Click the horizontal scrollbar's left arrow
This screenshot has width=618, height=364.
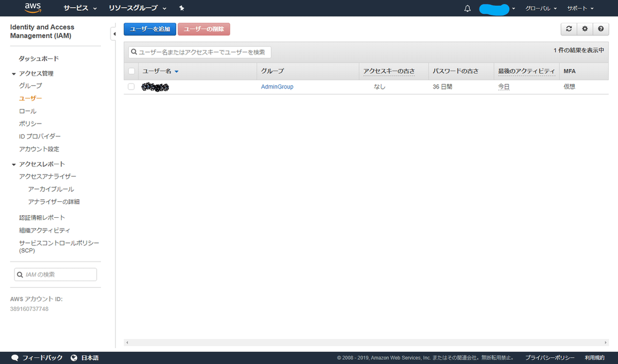pos(127,342)
